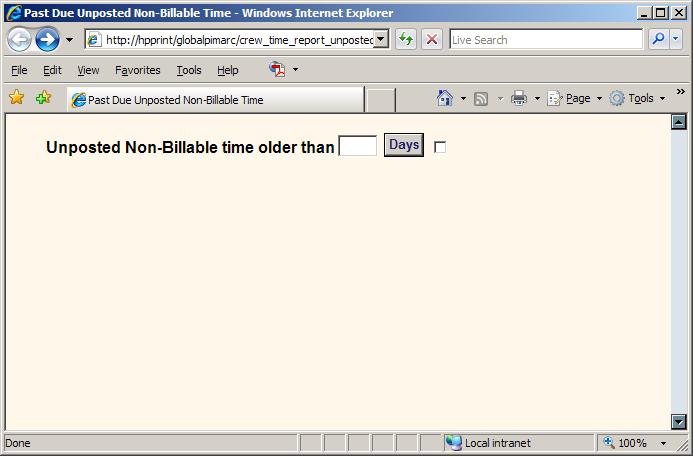The width and height of the screenshot is (693, 456).
Task: Click the Add to Favorites star-plus icon
Action: 43,98
